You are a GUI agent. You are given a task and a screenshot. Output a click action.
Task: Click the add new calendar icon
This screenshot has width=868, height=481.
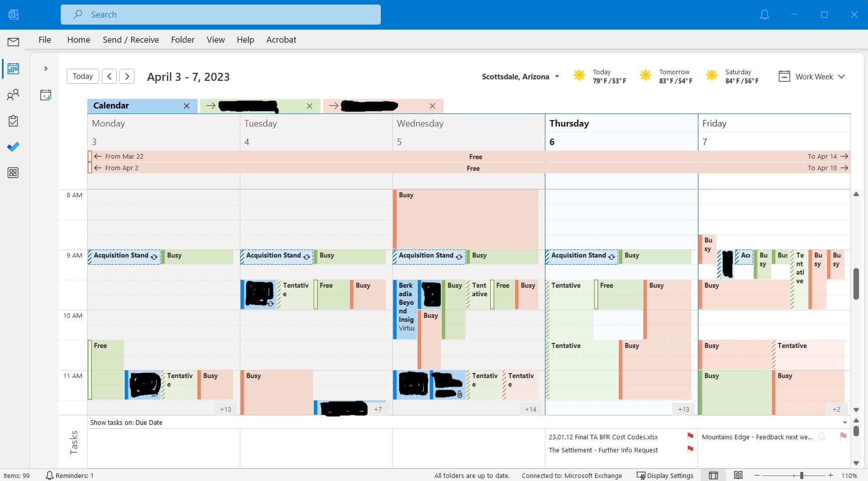(46, 95)
